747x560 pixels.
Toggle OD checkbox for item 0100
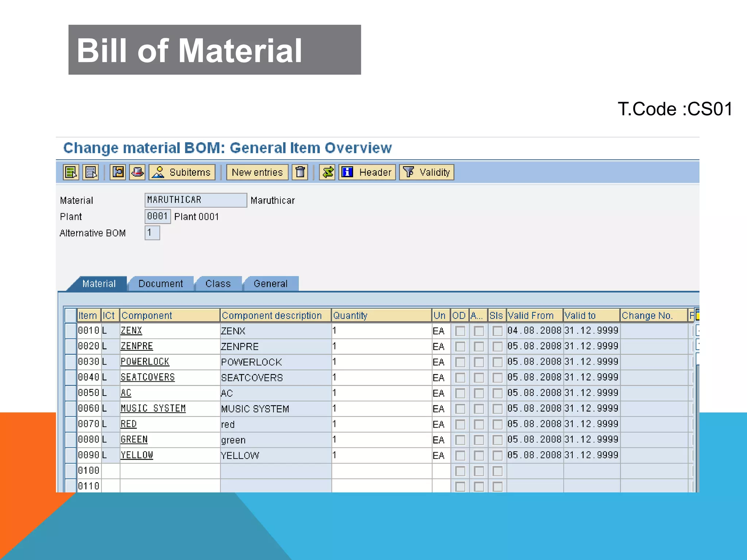pyautogui.click(x=460, y=471)
